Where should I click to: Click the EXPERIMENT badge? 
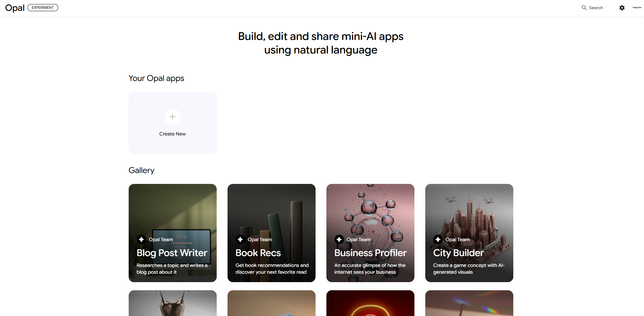coord(43,7)
